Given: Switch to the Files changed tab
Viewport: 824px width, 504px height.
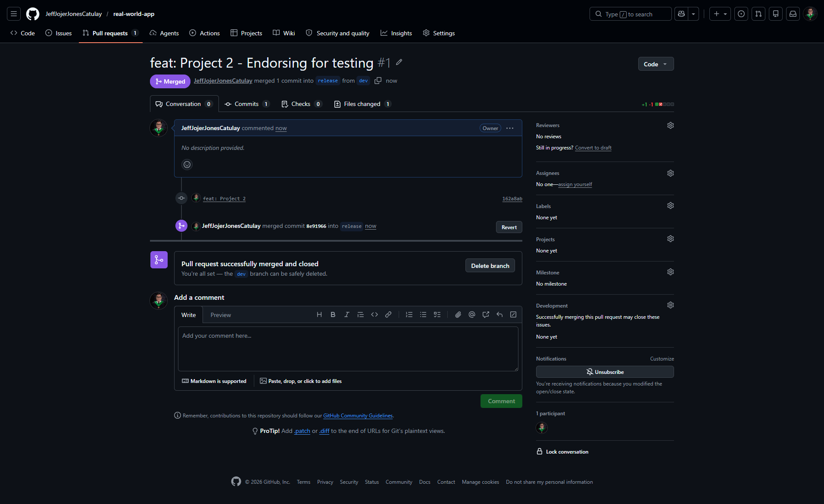Looking at the screenshot, I should [362, 104].
